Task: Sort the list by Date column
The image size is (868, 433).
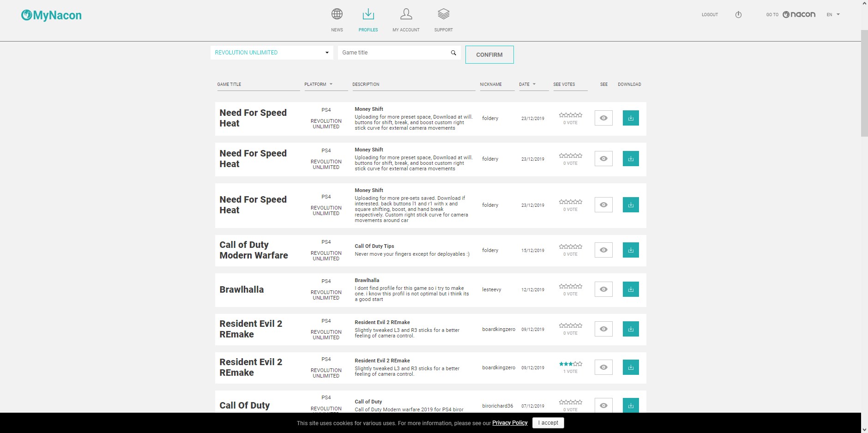Action: click(527, 84)
